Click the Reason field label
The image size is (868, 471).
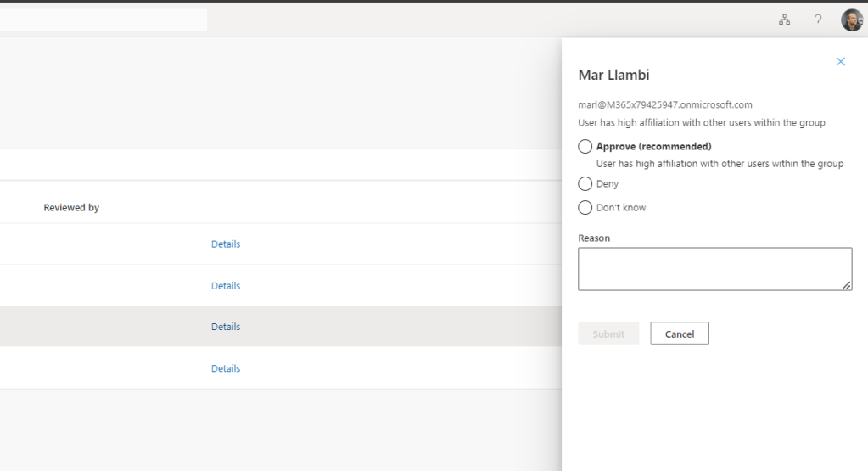tap(594, 238)
